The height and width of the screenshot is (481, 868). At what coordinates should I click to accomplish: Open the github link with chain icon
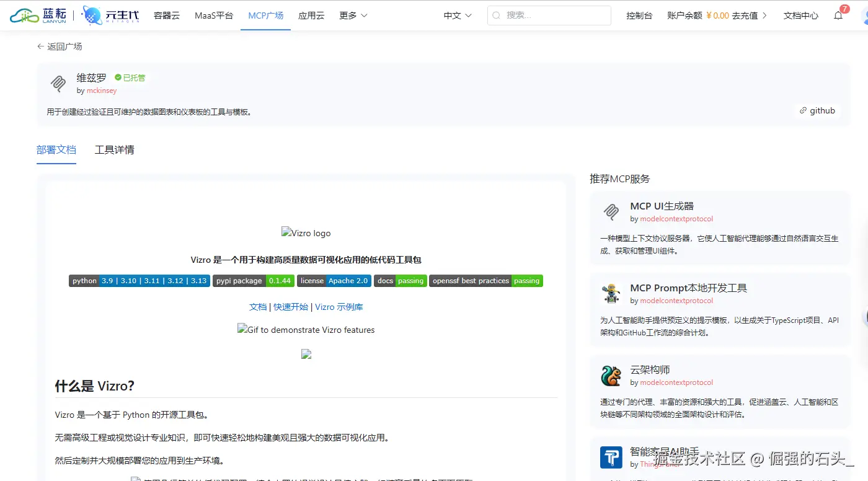point(818,110)
